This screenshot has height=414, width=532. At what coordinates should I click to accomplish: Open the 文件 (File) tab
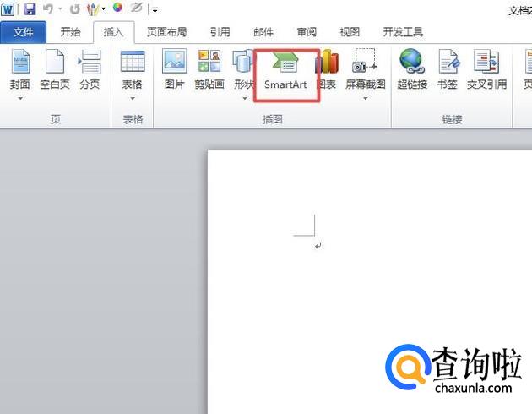click(24, 32)
